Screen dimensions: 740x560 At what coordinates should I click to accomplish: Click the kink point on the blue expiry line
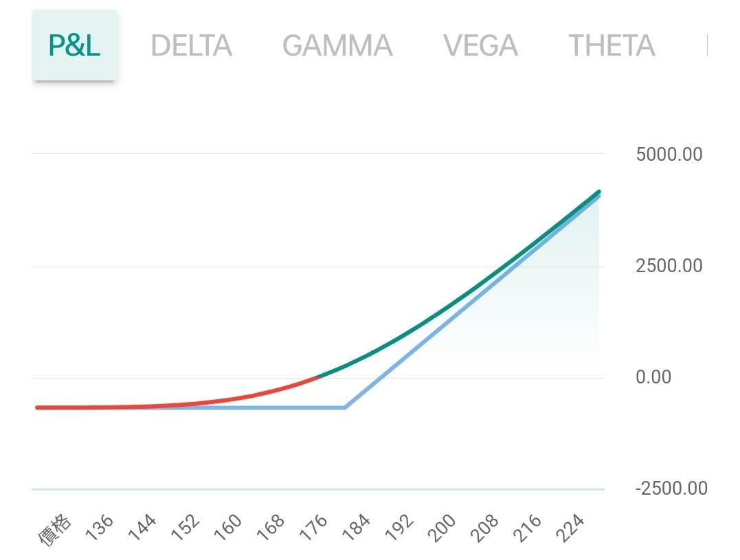[x=345, y=407]
